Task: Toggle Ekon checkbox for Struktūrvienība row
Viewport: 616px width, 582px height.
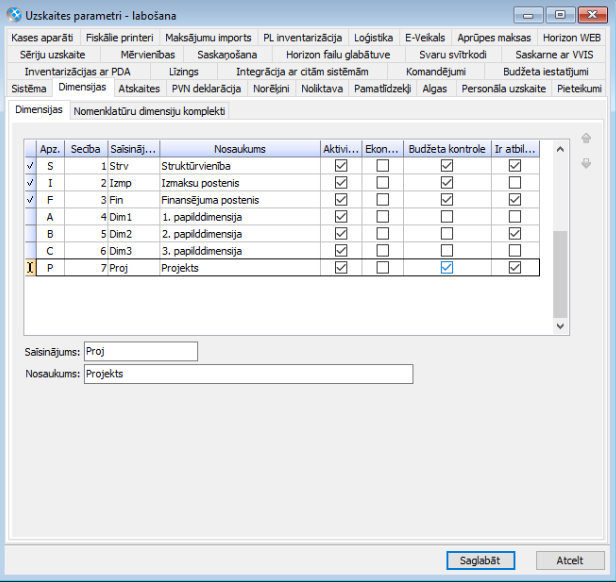Action: 383,166
